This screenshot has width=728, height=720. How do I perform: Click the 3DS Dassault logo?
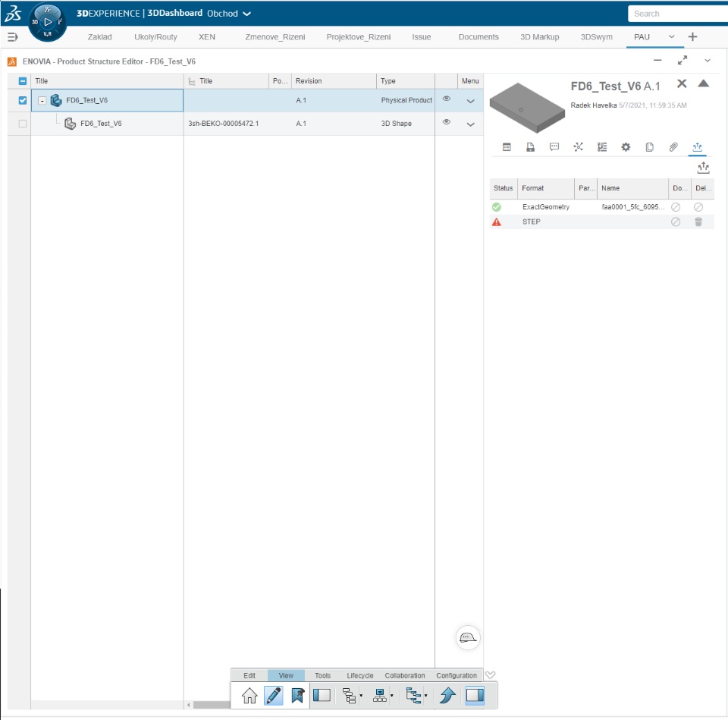pyautogui.click(x=13, y=14)
